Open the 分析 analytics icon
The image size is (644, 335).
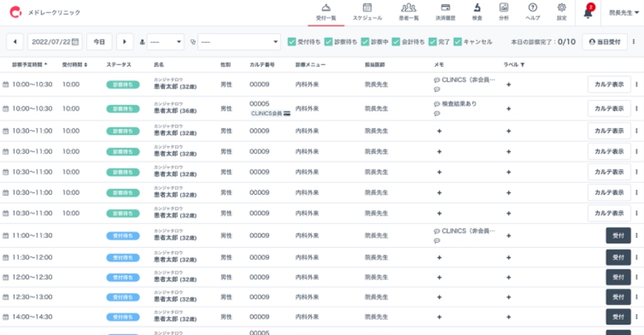click(x=504, y=11)
